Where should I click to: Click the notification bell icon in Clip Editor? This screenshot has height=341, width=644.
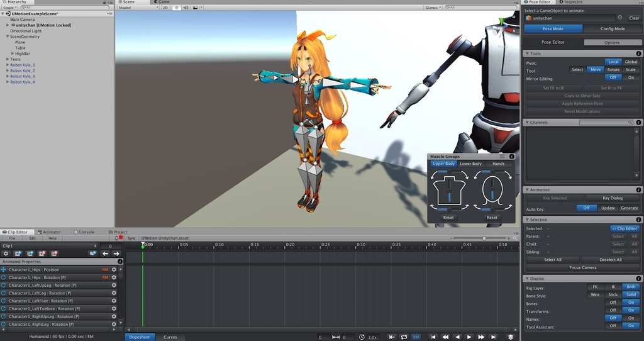[116, 238]
